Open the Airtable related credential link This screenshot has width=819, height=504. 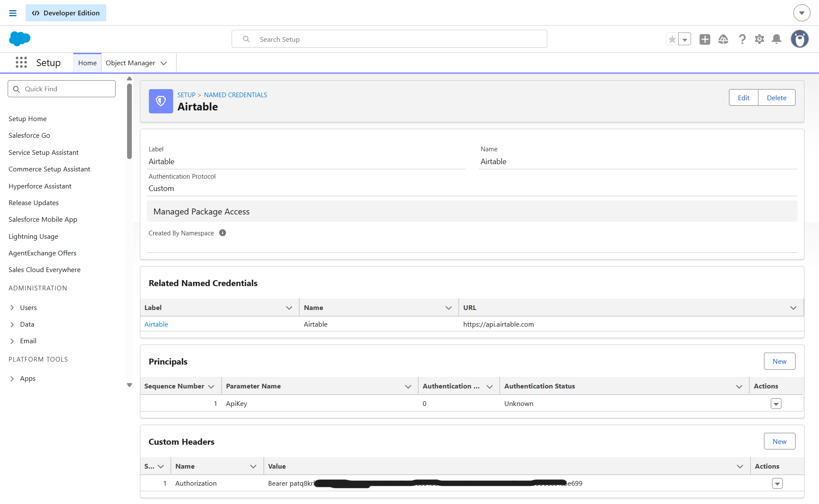(156, 324)
